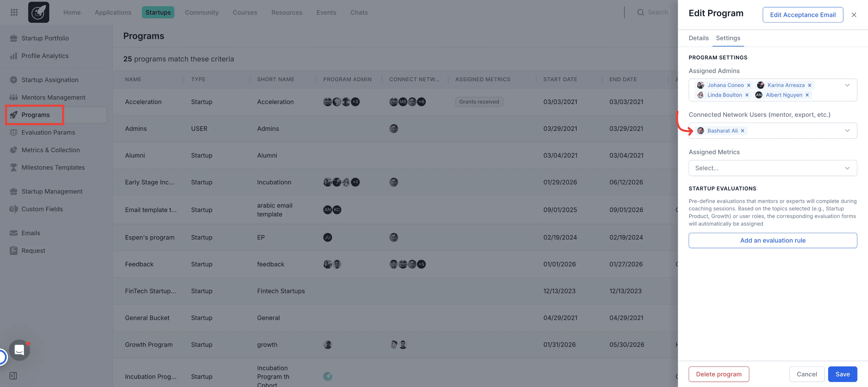Image resolution: width=868 pixels, height=387 pixels.
Task: Open the Assigned Metrics select dropdown
Action: (x=772, y=168)
